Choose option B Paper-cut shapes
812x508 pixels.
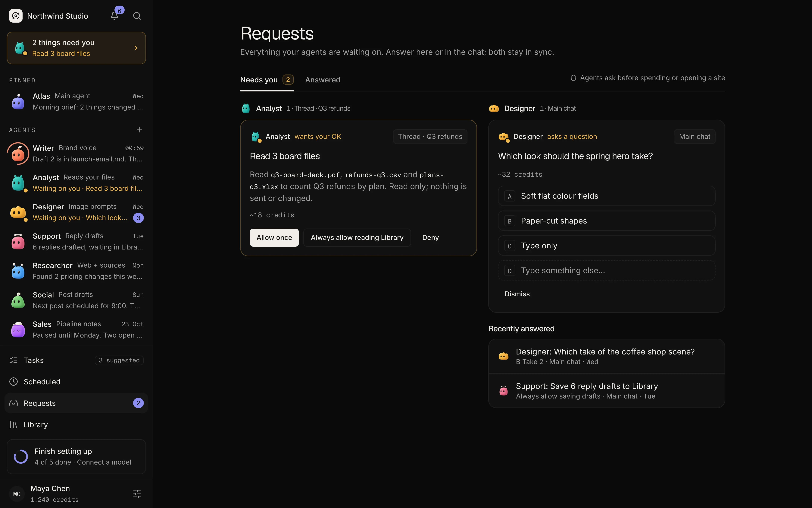point(607,221)
